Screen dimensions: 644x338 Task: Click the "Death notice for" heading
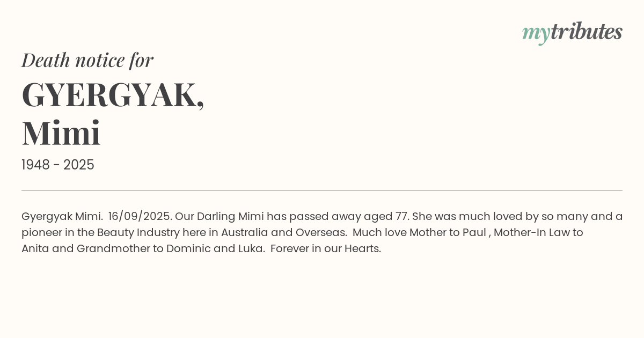[x=87, y=60]
